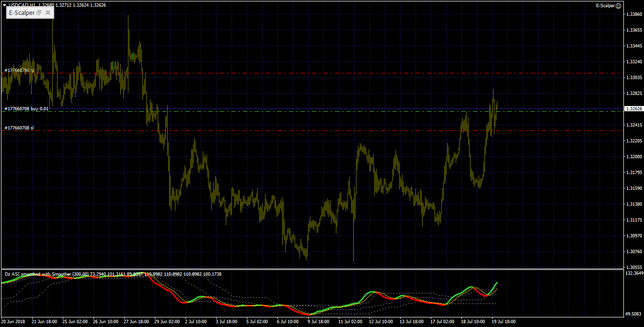This screenshot has height=327, width=644.
Task: Click the E-Scalper expert name at top right
Action: (605, 6)
